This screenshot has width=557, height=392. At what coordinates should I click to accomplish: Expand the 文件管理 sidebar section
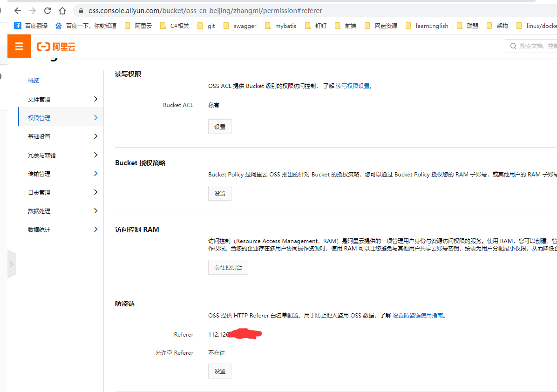pos(39,99)
